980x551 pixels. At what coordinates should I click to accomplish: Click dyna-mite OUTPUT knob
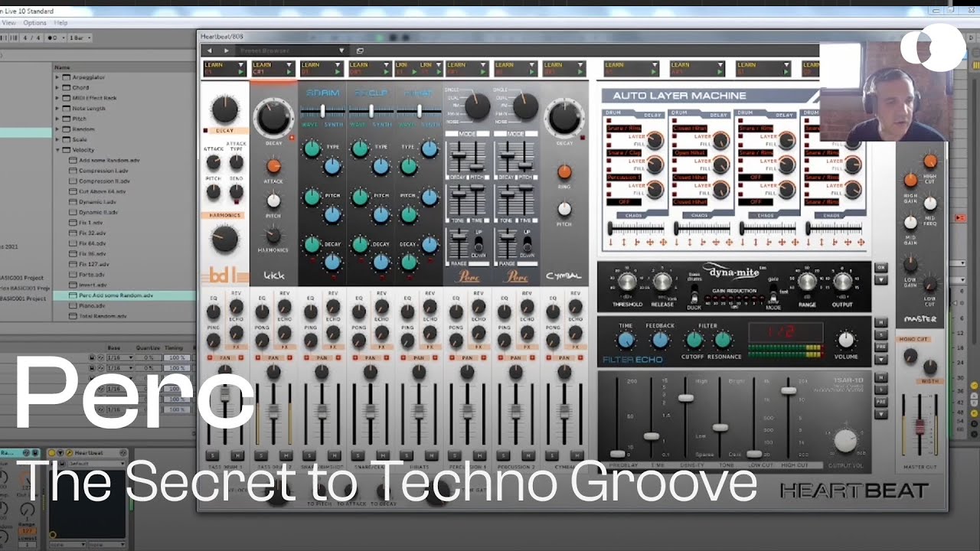(842, 282)
